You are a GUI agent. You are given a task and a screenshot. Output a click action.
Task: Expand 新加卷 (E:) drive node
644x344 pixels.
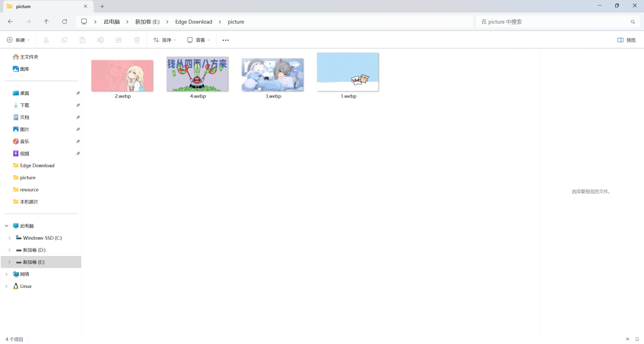tap(9, 262)
